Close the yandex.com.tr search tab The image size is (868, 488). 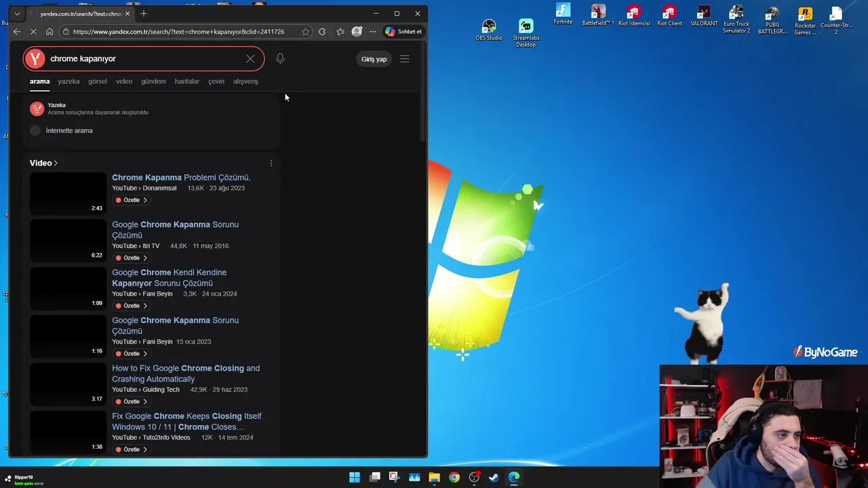tap(127, 14)
